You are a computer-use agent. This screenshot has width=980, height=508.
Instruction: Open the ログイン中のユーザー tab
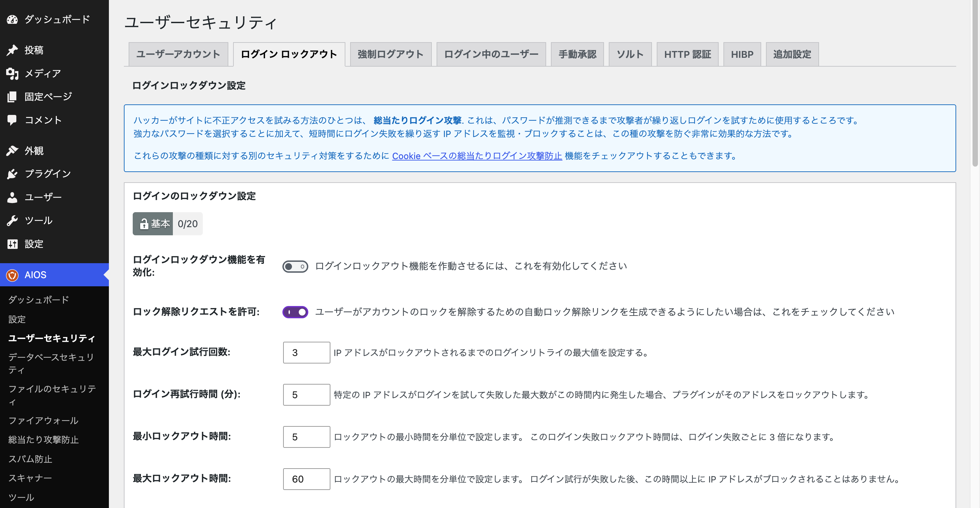click(x=491, y=54)
